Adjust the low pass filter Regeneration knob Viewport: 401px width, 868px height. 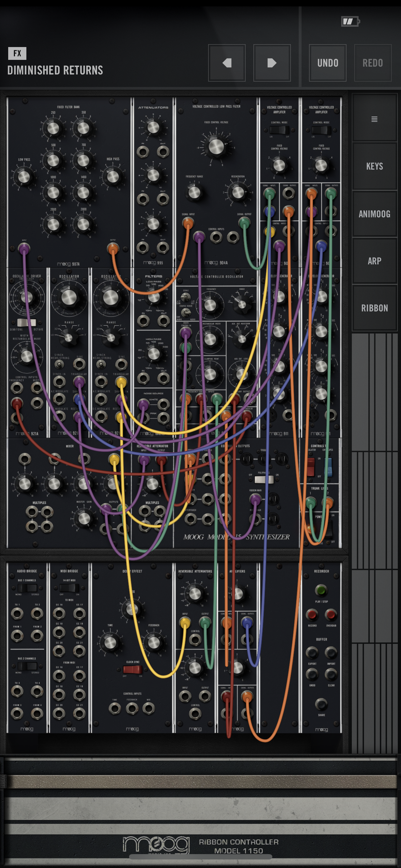tap(238, 192)
